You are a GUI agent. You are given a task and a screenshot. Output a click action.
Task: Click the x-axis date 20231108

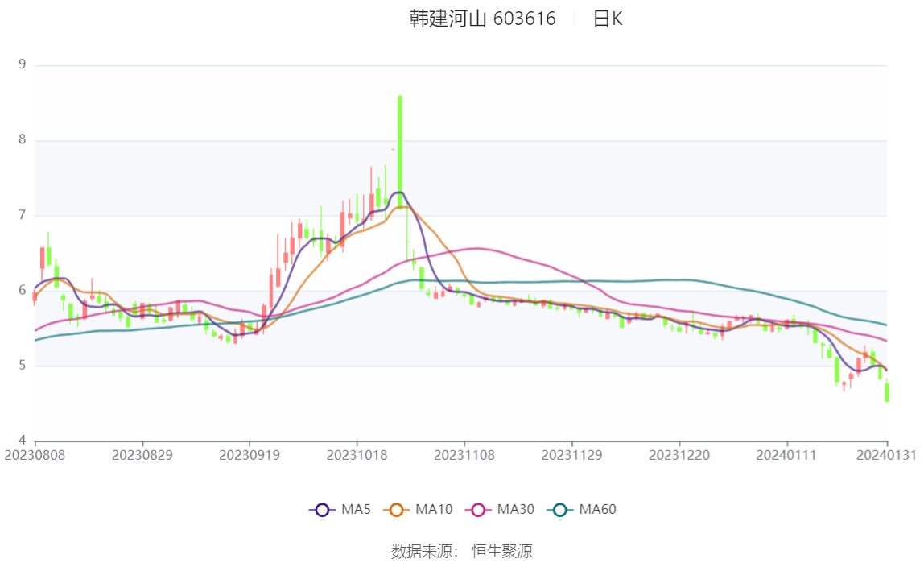[464, 455]
